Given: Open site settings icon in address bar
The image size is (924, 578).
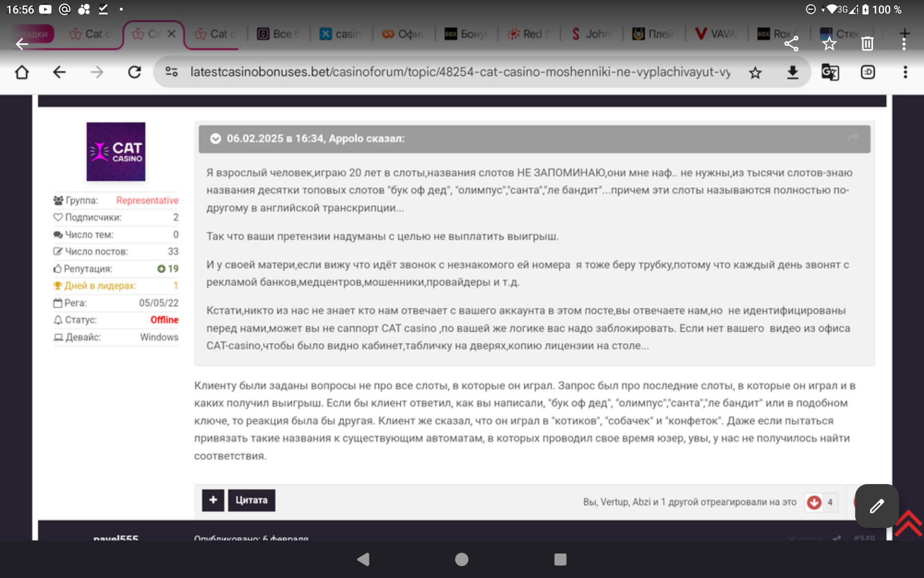Looking at the screenshot, I should (x=171, y=73).
